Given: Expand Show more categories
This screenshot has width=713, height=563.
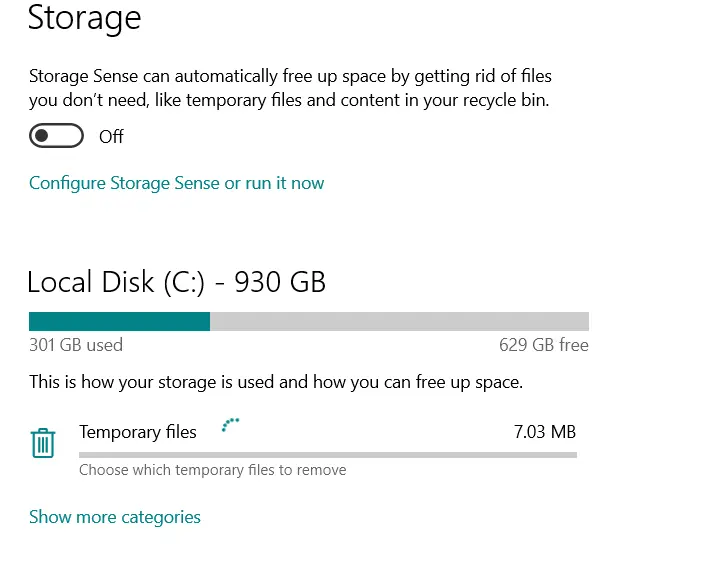Looking at the screenshot, I should point(115,517).
